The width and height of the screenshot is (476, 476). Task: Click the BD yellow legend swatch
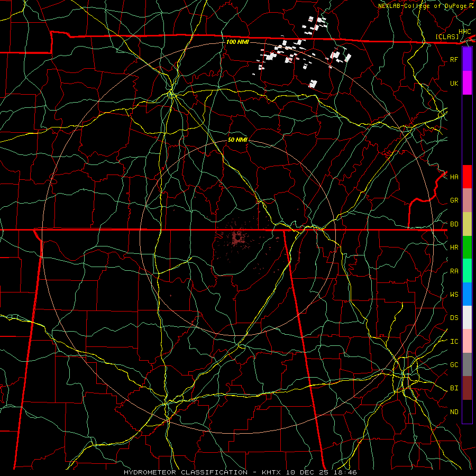click(x=467, y=224)
